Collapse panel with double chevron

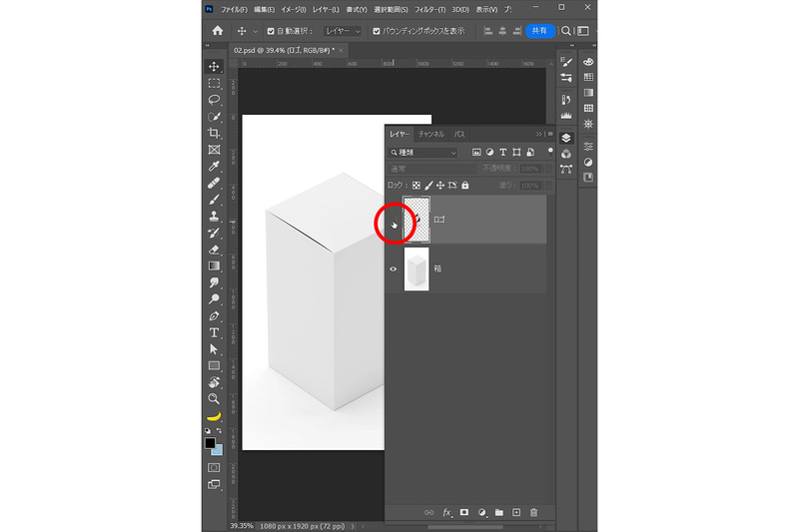pos(538,134)
